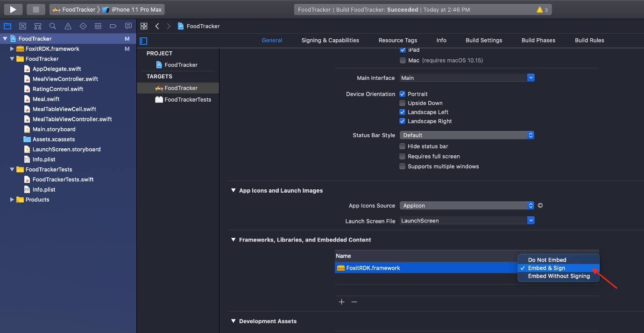644x333 pixels.
Task: Click the FoodTracker breadcrumb in the jump bar
Action: click(198, 26)
